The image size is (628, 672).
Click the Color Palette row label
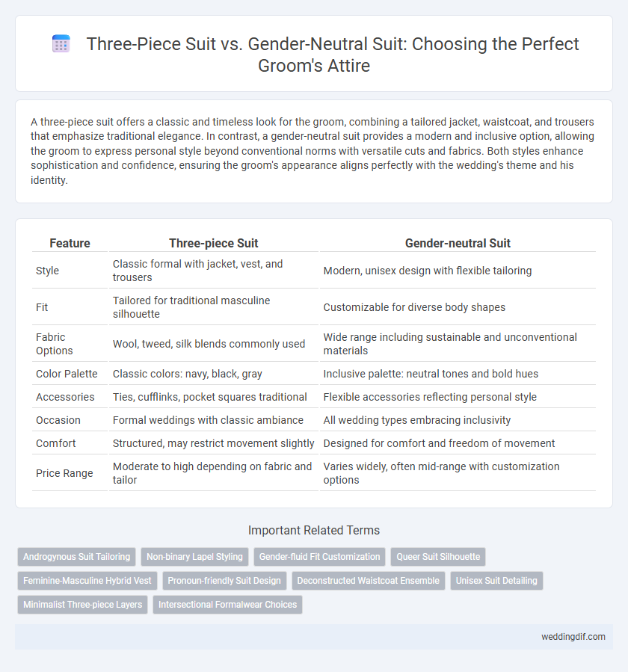67,374
